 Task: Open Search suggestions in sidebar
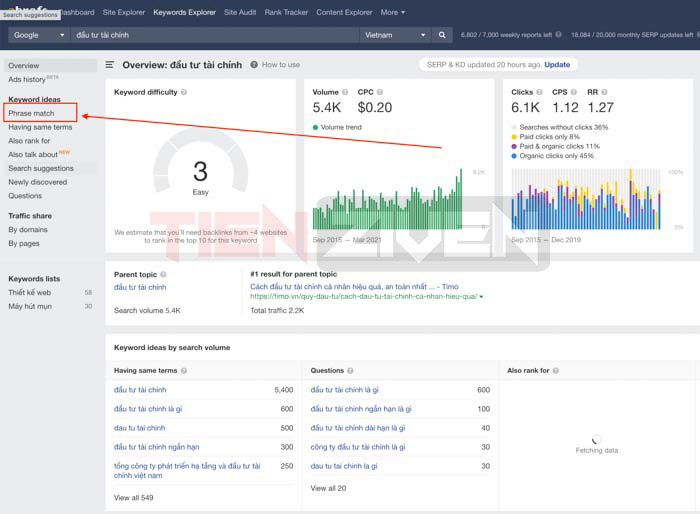point(41,168)
